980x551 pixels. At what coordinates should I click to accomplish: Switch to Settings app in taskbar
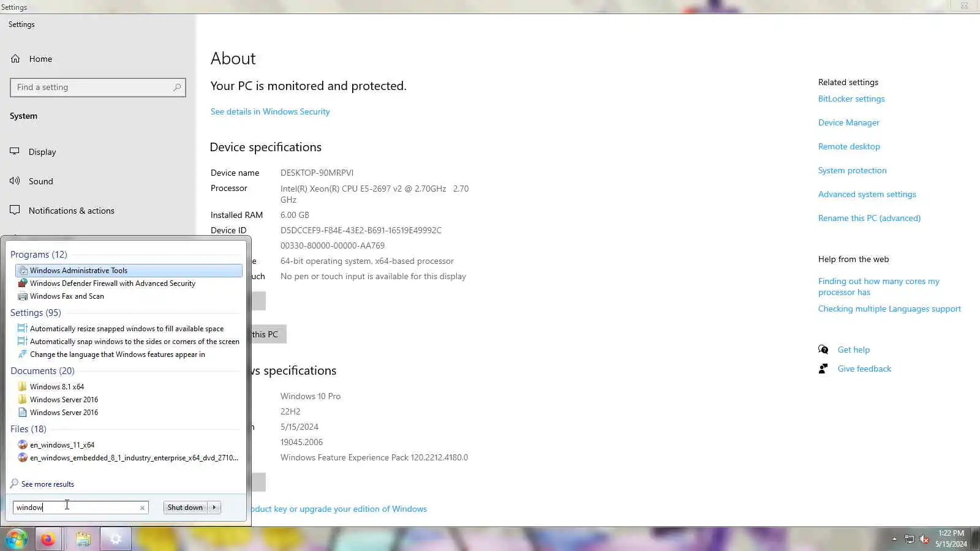(x=116, y=539)
